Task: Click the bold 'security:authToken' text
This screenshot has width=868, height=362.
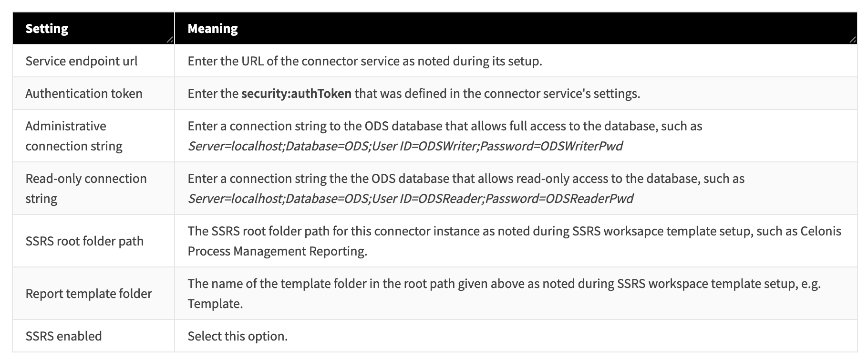Action: point(296,94)
